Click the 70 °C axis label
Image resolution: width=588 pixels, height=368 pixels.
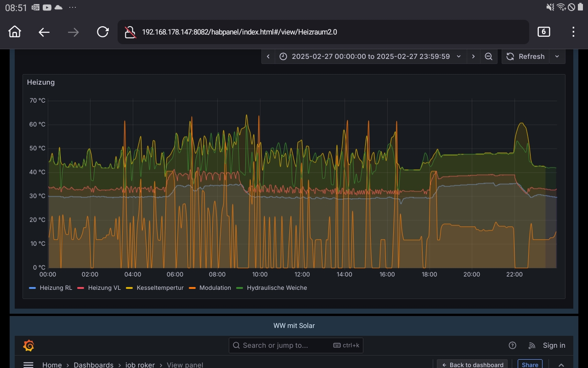(37, 101)
